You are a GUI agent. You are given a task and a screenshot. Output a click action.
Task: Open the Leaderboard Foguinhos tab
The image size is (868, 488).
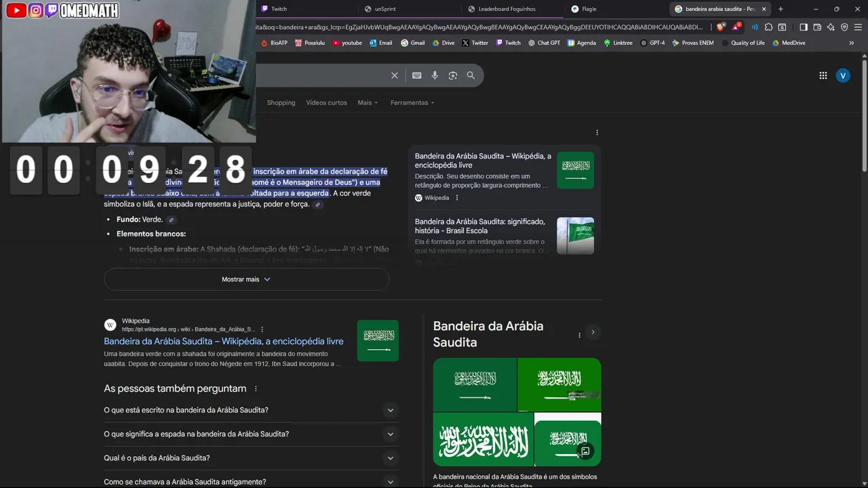[x=512, y=9]
